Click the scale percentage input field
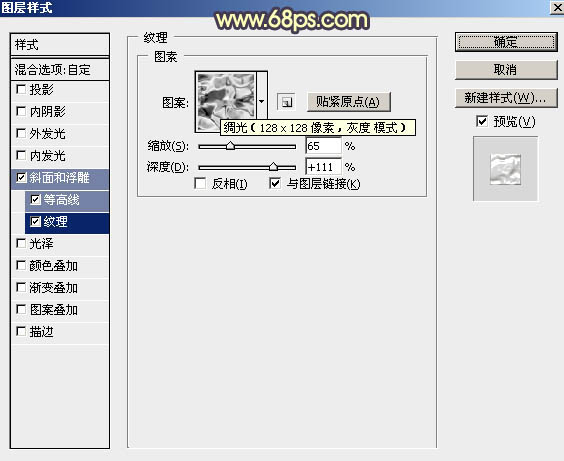564x461 pixels. click(x=323, y=146)
